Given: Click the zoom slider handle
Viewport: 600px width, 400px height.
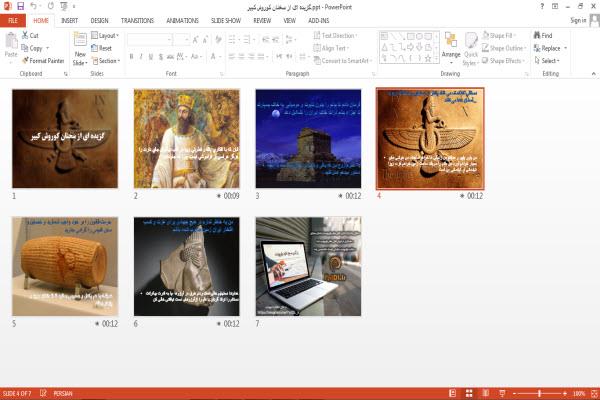Looking at the screenshot, I should pos(540,393).
